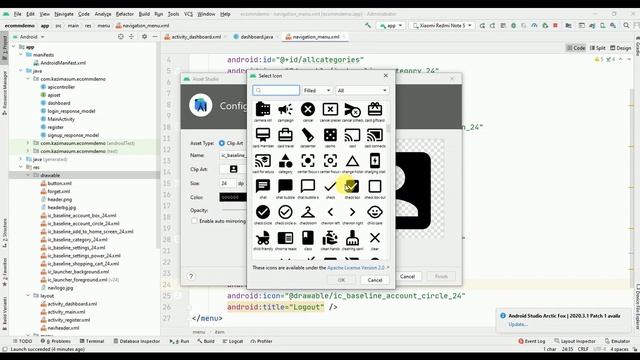Choose the cast connected icon
Image resolution: width=640 pixels, height=360 pixels.
[375, 135]
